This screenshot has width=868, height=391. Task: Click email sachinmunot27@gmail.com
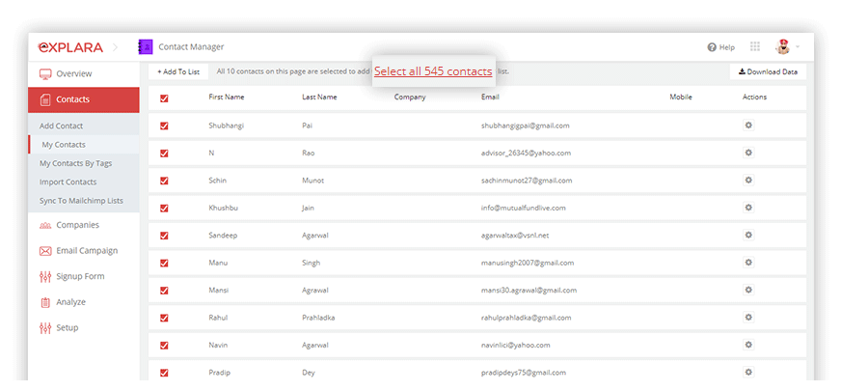[527, 181]
